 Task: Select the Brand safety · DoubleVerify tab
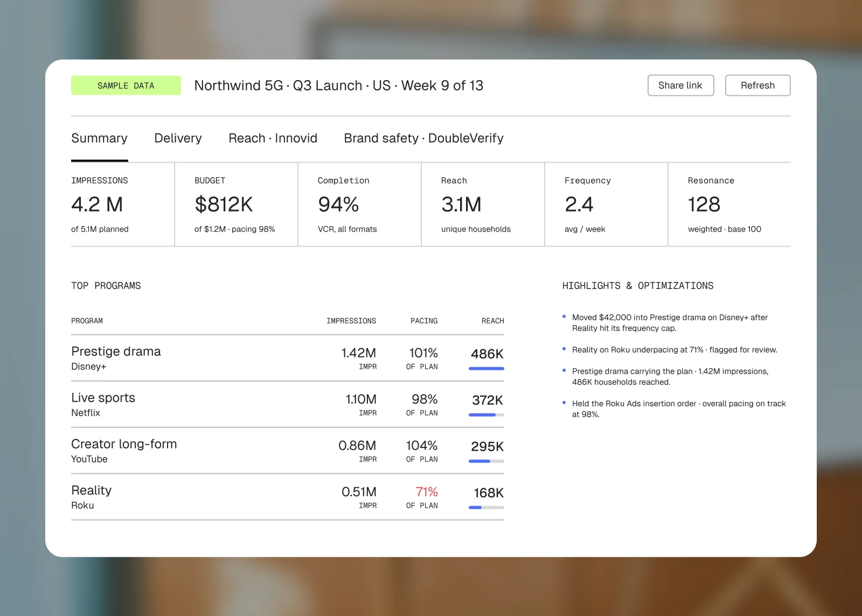point(423,138)
